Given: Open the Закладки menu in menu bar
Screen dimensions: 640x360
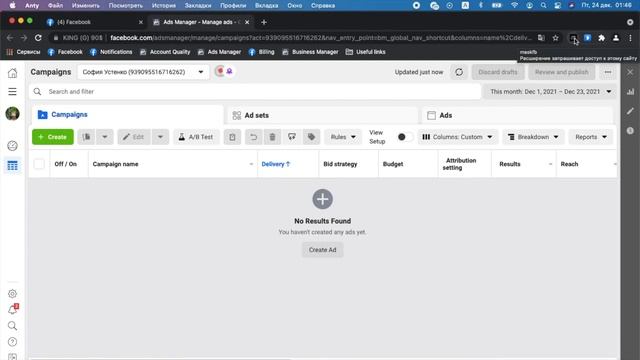Looking at the screenshot, I should tap(198, 5).
